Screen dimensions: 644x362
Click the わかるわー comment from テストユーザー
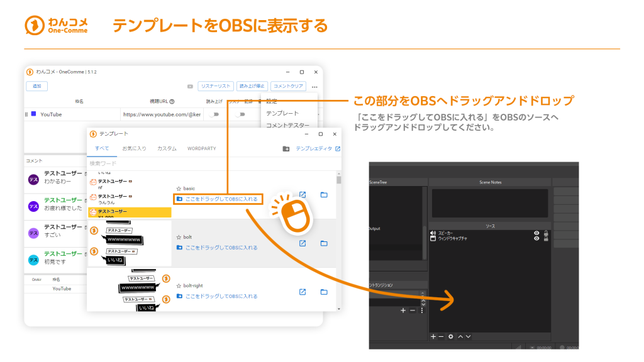point(57,182)
